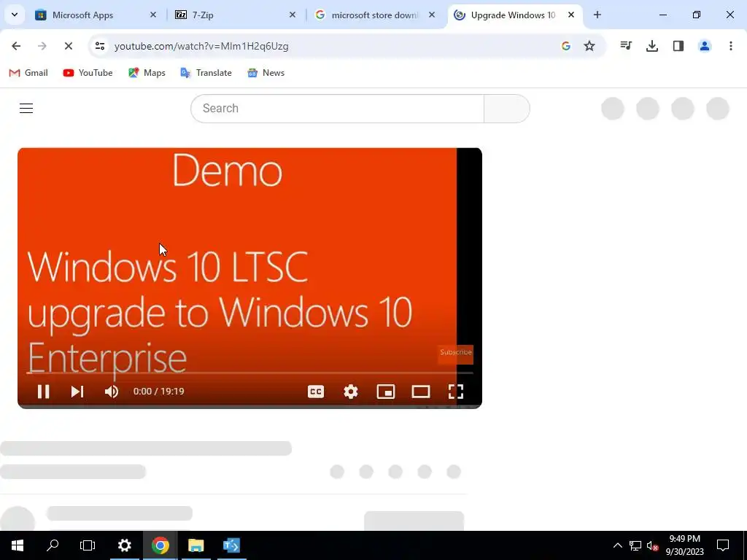747x560 pixels.
Task: Open the YouTube hamburger guide menu
Action: (x=26, y=108)
